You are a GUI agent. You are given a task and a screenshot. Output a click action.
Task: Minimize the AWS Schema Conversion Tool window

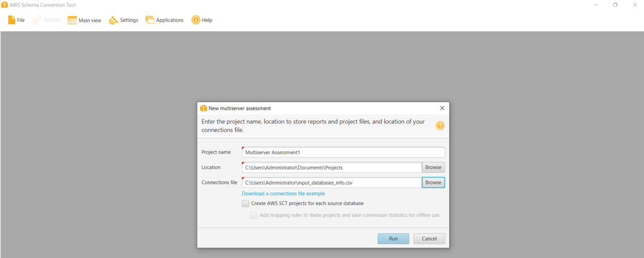point(595,5)
